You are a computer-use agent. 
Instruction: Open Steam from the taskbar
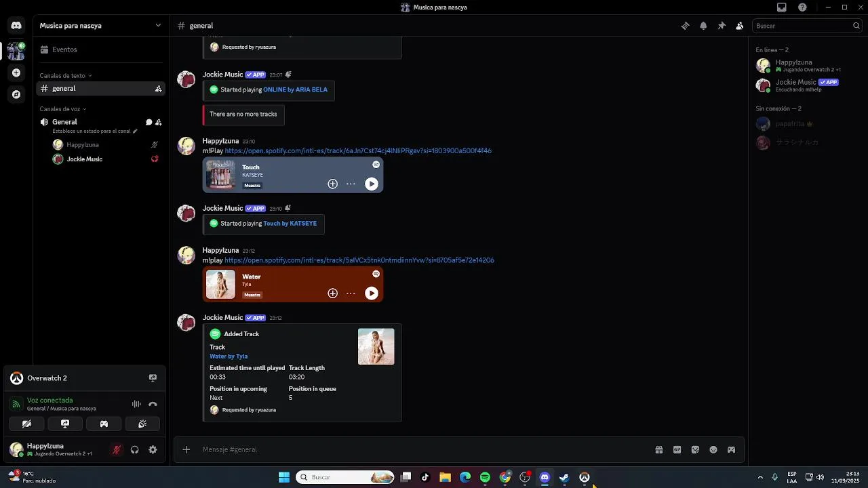coord(564,477)
